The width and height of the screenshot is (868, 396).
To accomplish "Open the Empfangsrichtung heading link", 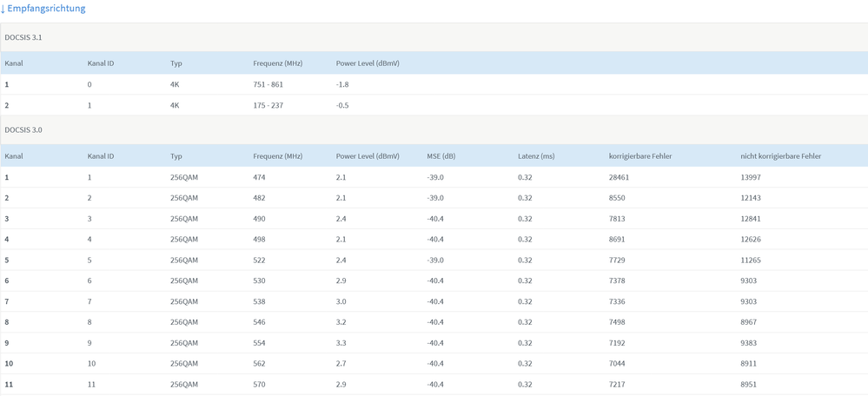I will (x=46, y=9).
